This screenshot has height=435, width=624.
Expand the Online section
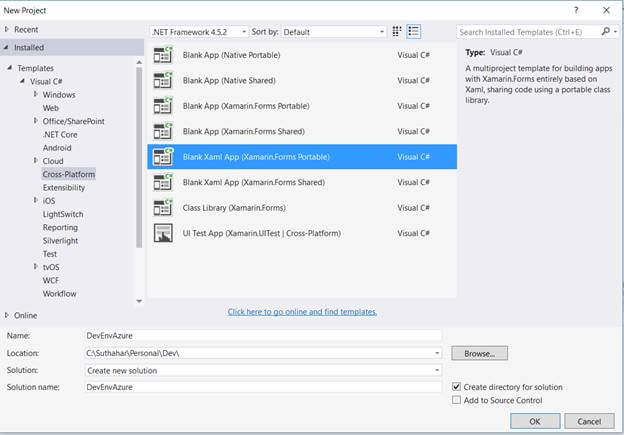click(x=7, y=315)
